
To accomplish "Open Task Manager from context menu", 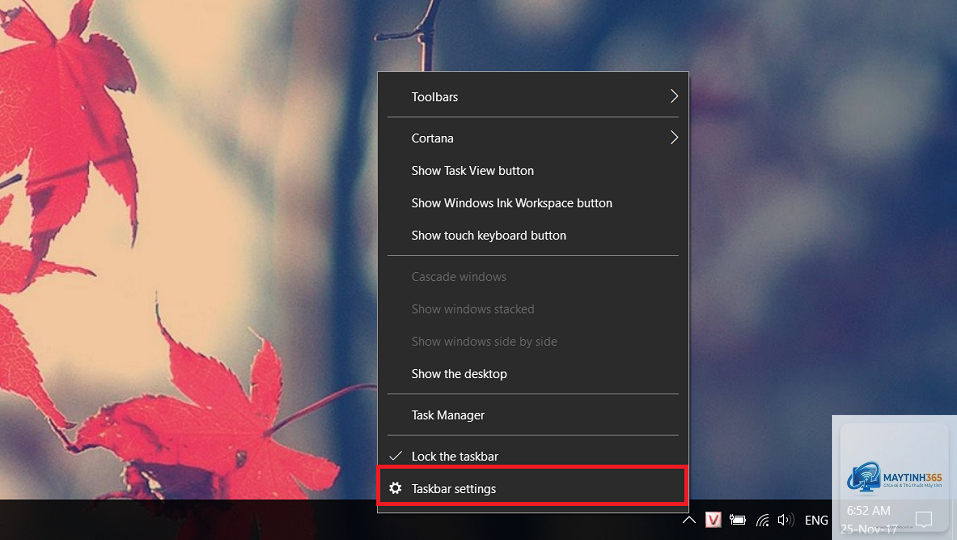I will (x=533, y=415).
